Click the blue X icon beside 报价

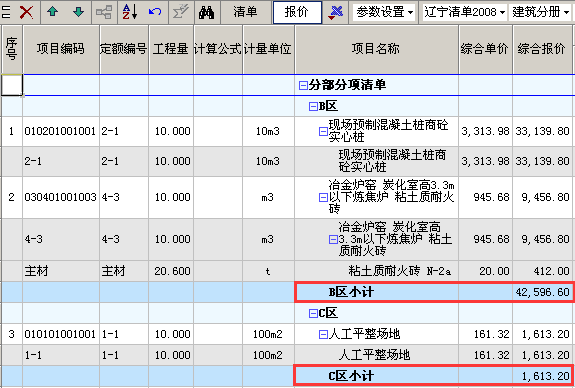point(336,12)
